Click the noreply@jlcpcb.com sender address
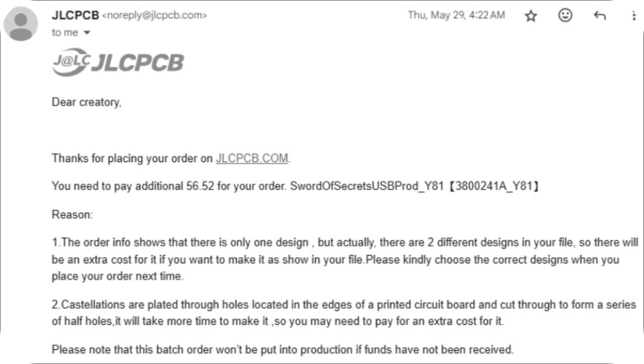644x364 pixels. tap(154, 15)
